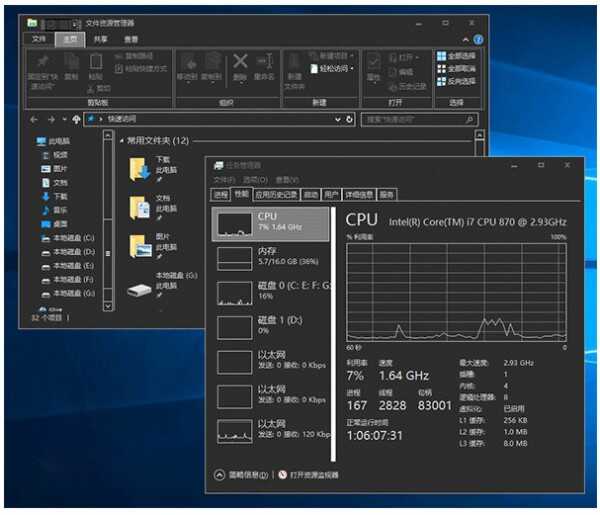Open the 文件 (File) tab in Explorer ribbon

[x=39, y=39]
